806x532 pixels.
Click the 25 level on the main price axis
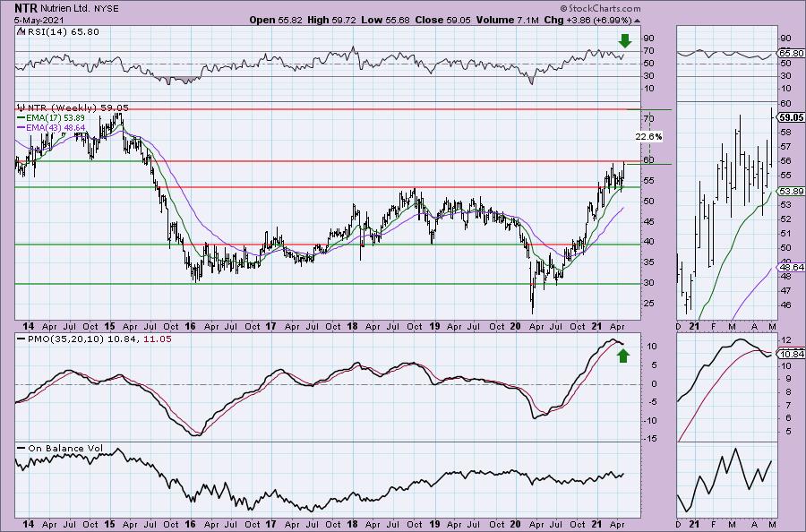[648, 304]
